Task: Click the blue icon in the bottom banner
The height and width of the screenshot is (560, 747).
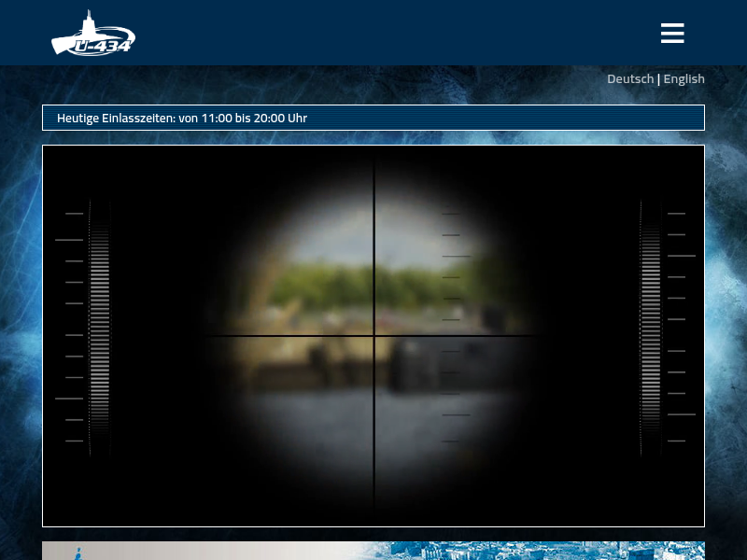Action: pyautogui.click(x=78, y=553)
